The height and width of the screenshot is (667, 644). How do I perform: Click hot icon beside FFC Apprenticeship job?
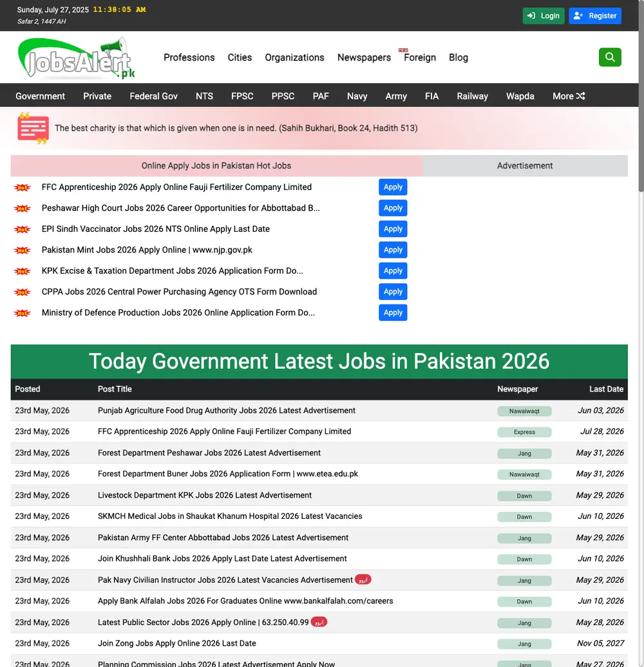(22, 187)
